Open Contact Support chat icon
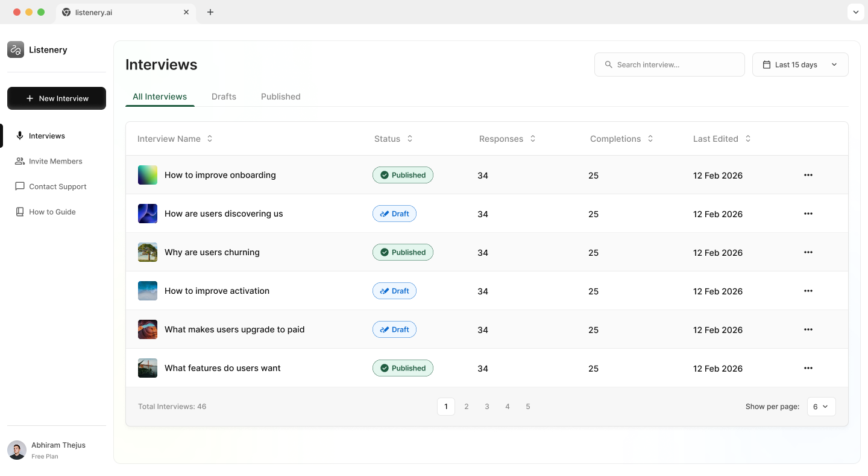Viewport: 868px width, 476px height. 20,186
